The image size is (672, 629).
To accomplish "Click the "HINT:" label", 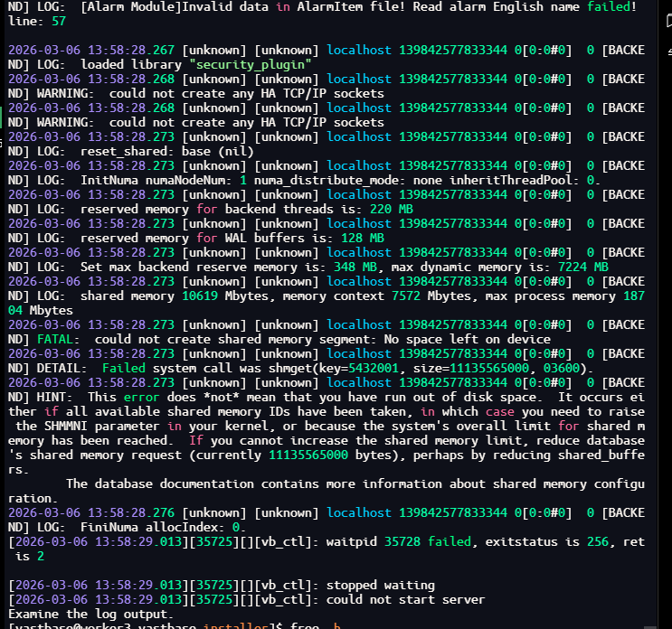I will click(x=54, y=398).
